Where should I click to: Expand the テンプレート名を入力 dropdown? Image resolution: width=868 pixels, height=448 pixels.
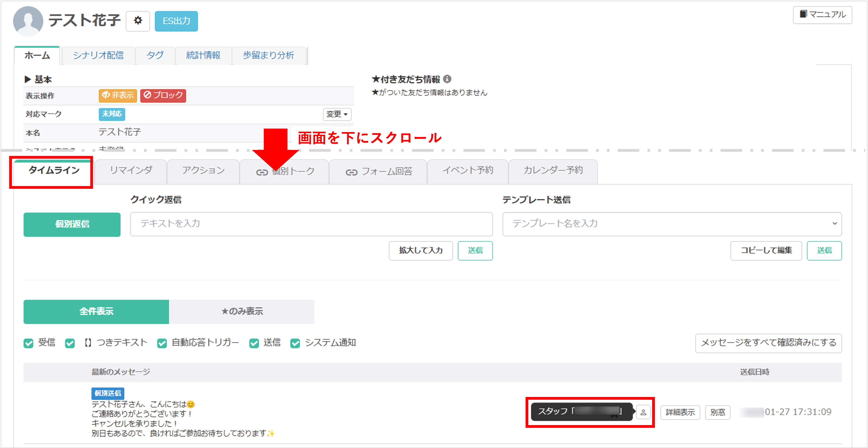tap(834, 224)
